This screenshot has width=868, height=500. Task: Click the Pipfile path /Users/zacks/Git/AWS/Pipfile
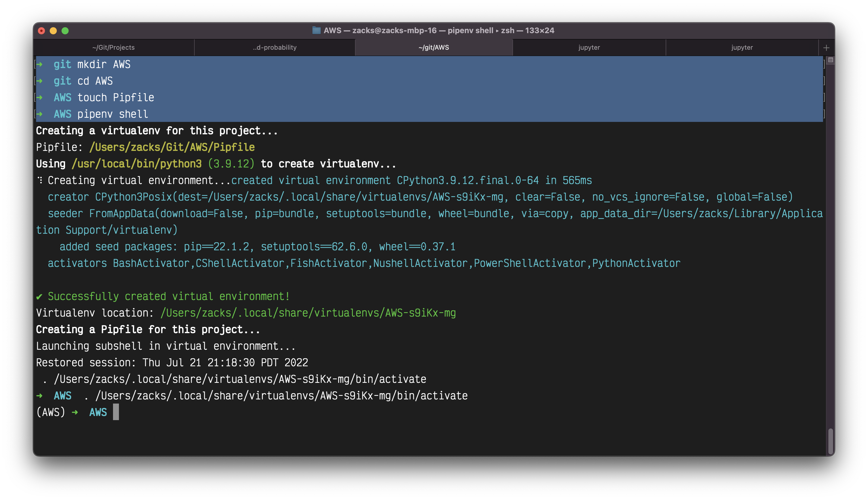(x=172, y=147)
